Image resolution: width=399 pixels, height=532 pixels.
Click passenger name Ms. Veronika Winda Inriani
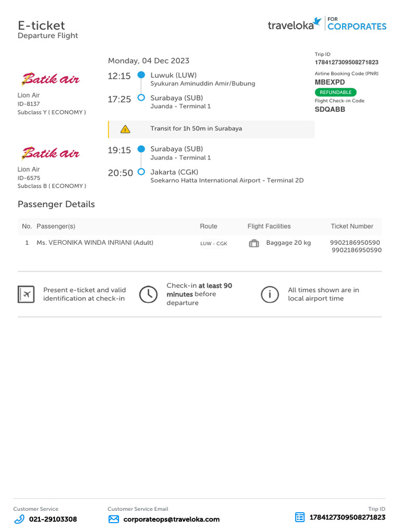point(95,243)
